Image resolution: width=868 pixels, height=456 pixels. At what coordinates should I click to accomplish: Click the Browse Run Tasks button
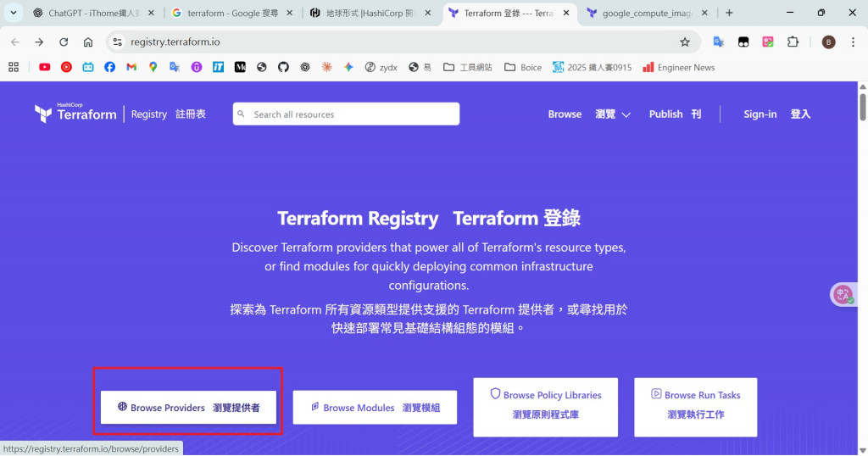[x=695, y=408]
